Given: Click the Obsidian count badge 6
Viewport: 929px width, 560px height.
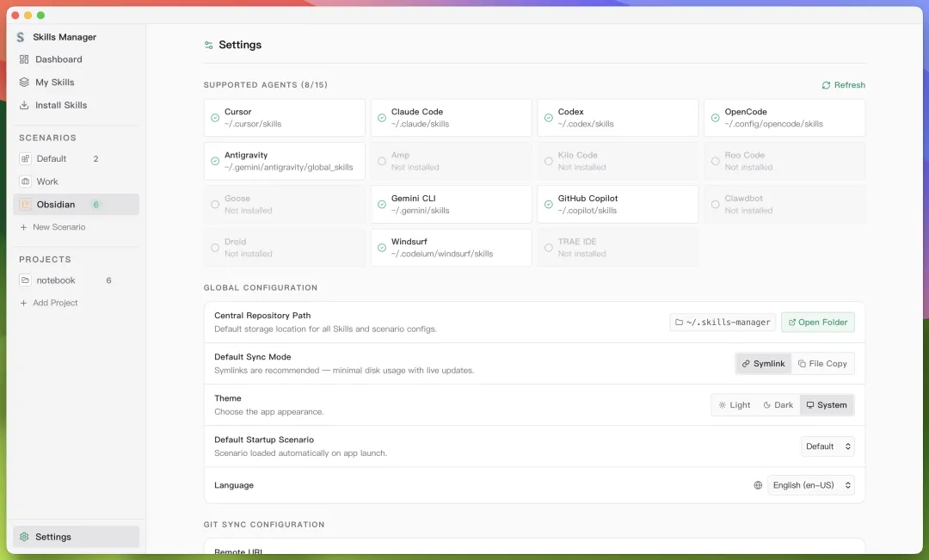Looking at the screenshot, I should pyautogui.click(x=96, y=205).
